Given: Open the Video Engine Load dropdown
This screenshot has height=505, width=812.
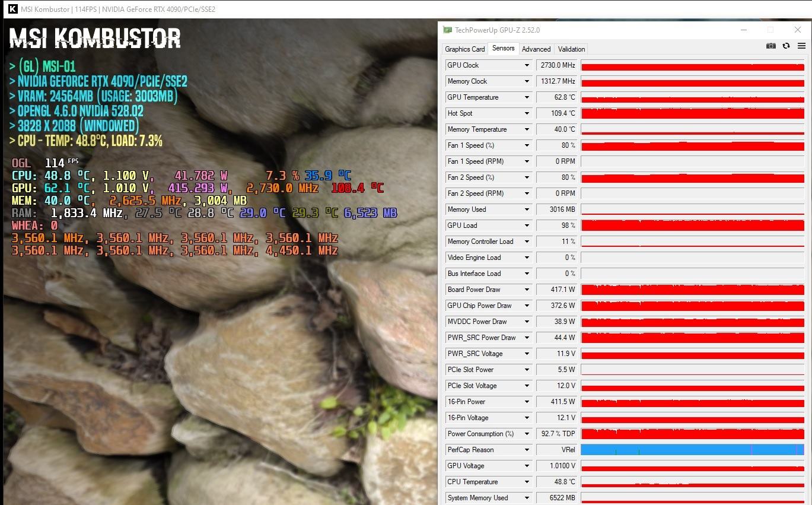Looking at the screenshot, I should click(x=526, y=258).
